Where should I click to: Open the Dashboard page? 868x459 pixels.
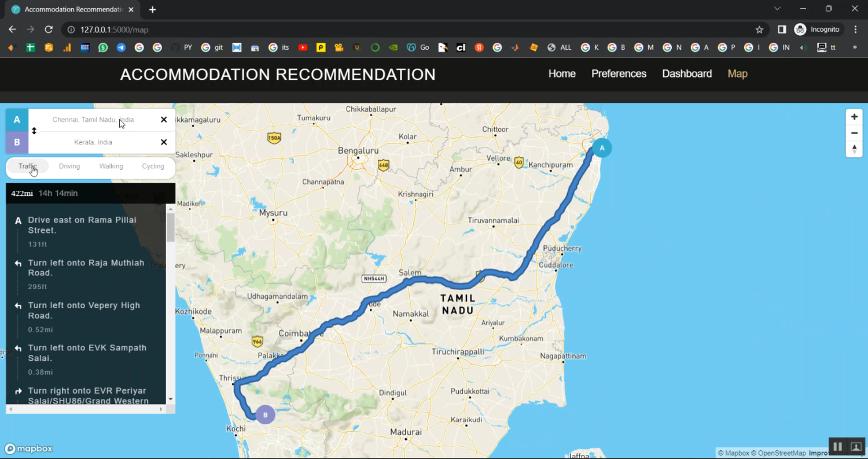(687, 74)
